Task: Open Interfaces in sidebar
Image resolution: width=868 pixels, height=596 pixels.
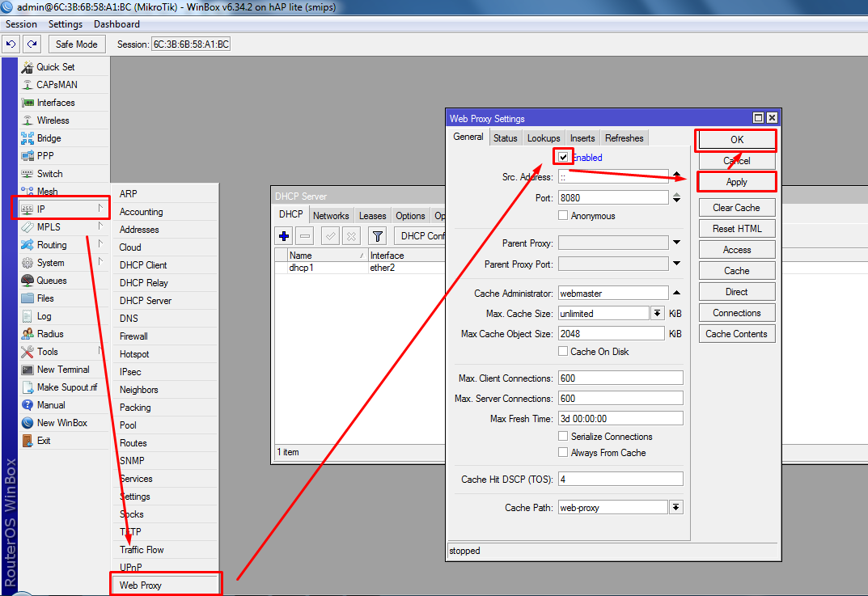Action: click(55, 103)
